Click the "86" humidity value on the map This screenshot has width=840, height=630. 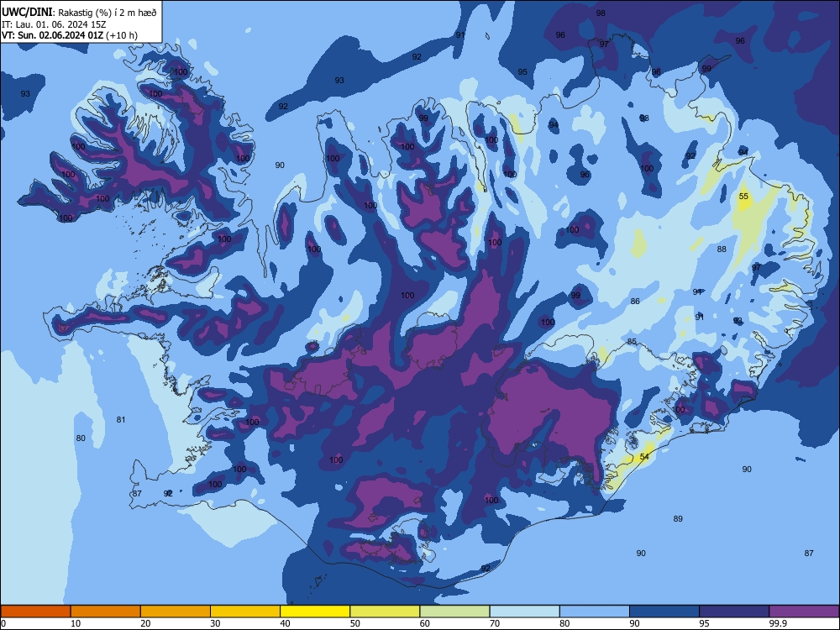pyautogui.click(x=635, y=301)
